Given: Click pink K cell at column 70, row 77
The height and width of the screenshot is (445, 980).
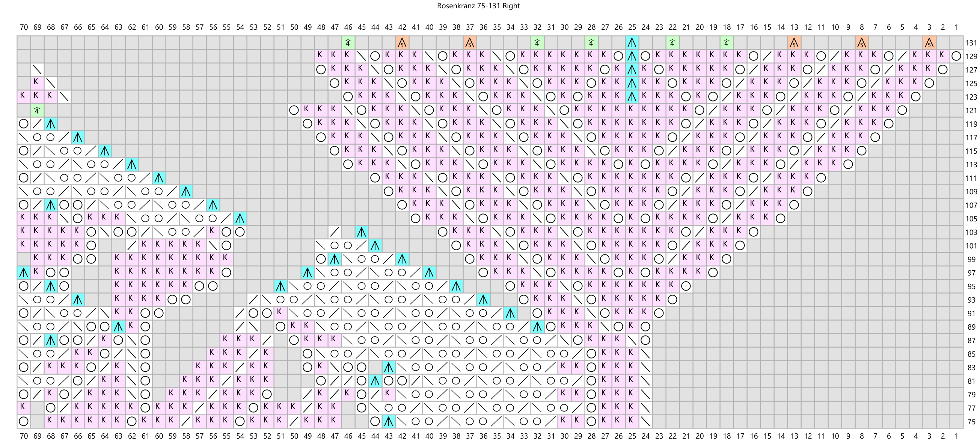Looking at the screenshot, I should tap(23, 407).
